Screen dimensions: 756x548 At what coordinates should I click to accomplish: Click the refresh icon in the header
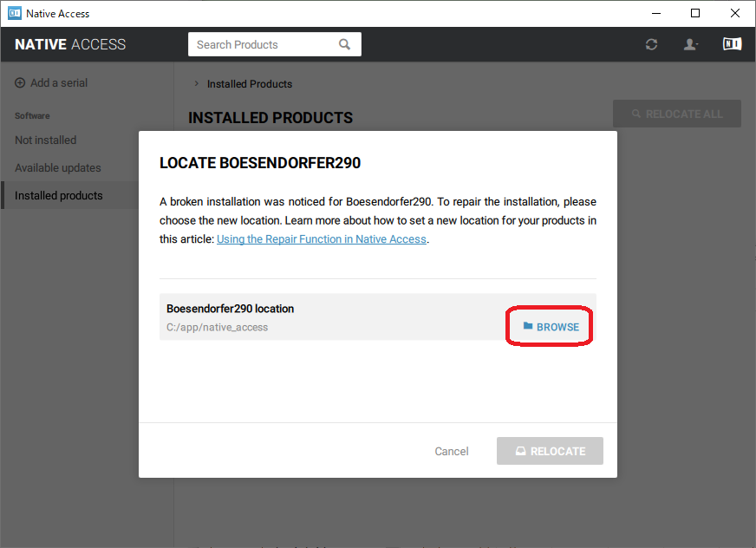click(651, 44)
